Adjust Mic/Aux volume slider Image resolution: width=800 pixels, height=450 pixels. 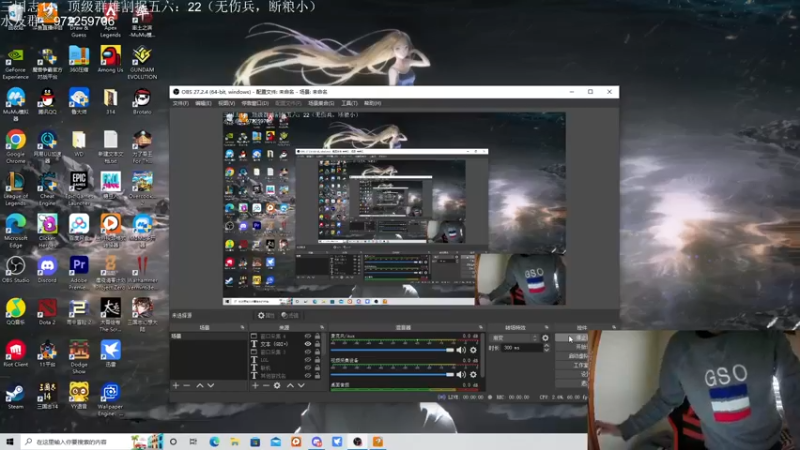click(x=392, y=350)
